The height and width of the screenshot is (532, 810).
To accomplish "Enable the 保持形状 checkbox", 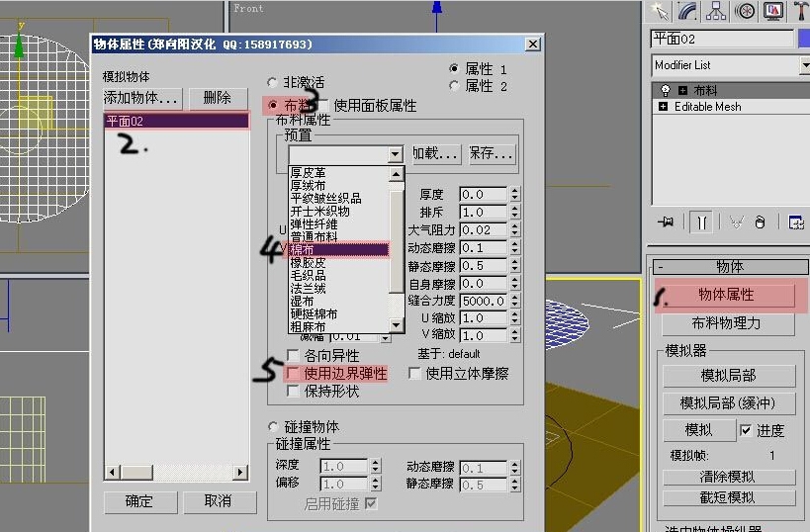I will point(293,391).
